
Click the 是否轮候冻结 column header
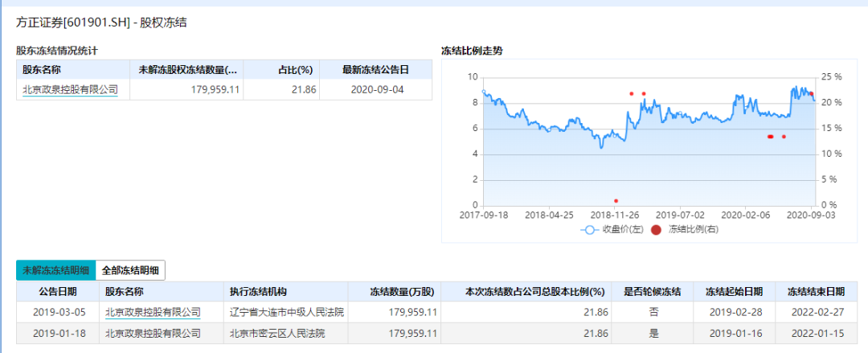[x=647, y=292]
